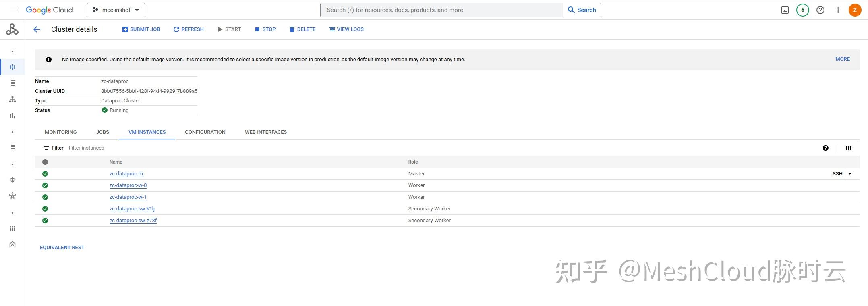The width and height of the screenshot is (868, 306).
Task: Click the Stop cluster button
Action: click(x=265, y=29)
